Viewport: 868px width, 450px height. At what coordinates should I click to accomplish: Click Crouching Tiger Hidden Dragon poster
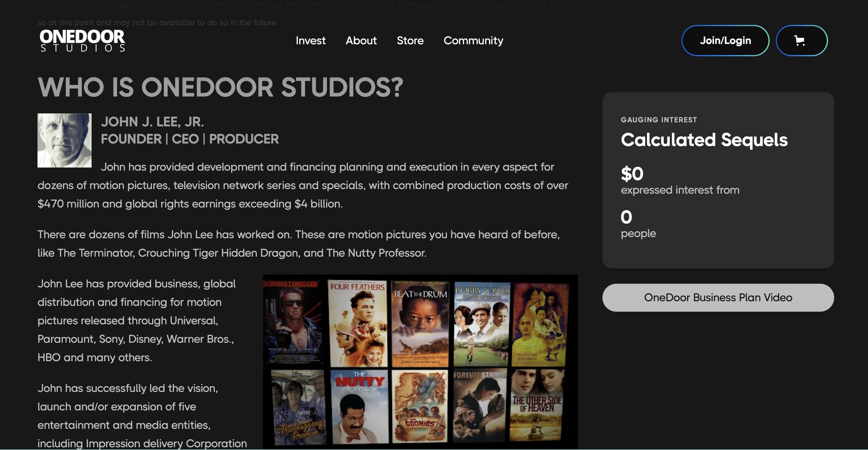click(540, 324)
